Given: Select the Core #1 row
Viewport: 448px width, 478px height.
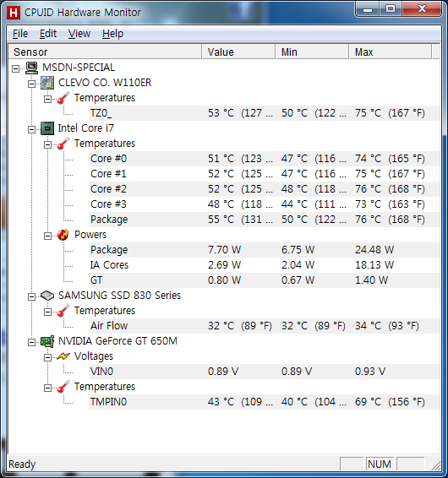Looking at the screenshot, I should pyautogui.click(x=264, y=174).
